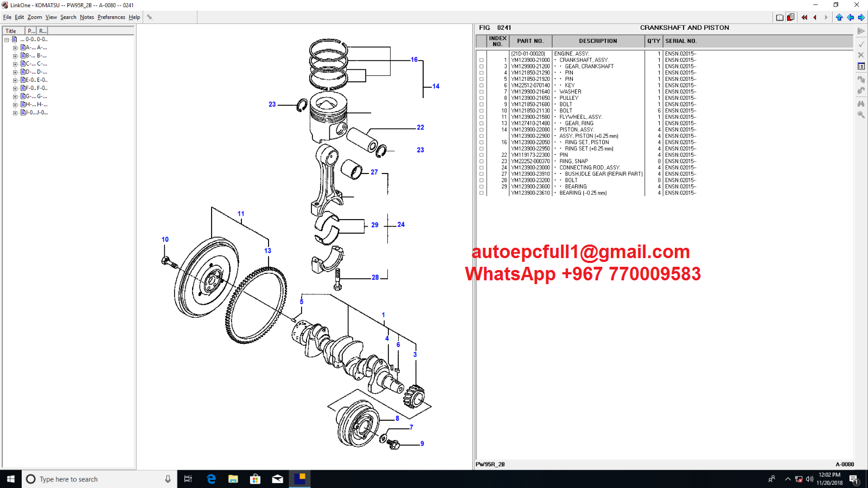Expand the F-0.. tree node
The image size is (868, 488).
pyautogui.click(x=15, y=88)
